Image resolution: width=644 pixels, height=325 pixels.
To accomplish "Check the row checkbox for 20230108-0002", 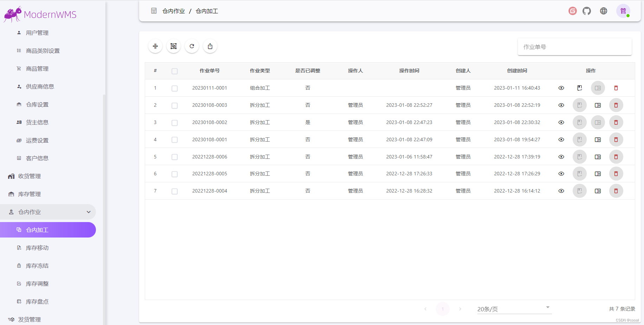I will pos(175,123).
